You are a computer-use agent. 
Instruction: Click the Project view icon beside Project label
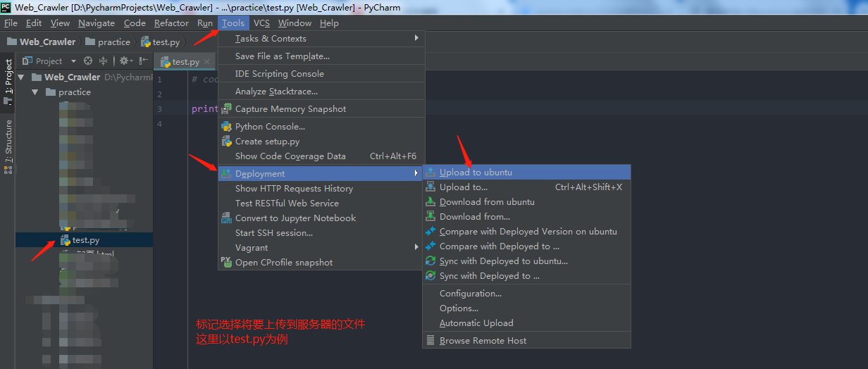(28, 61)
